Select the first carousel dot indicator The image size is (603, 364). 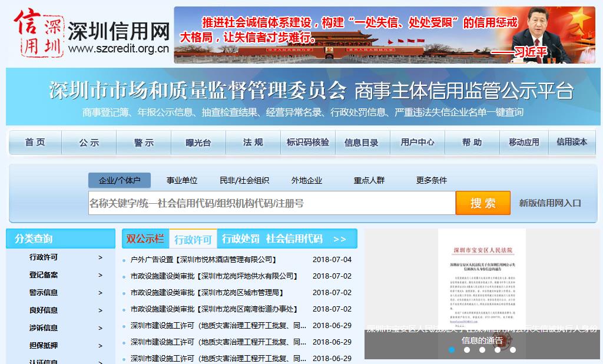pos(452,350)
